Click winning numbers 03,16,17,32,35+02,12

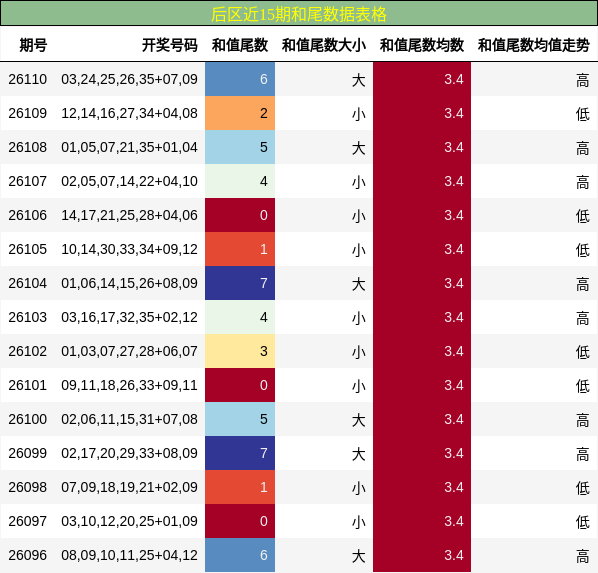tap(129, 317)
